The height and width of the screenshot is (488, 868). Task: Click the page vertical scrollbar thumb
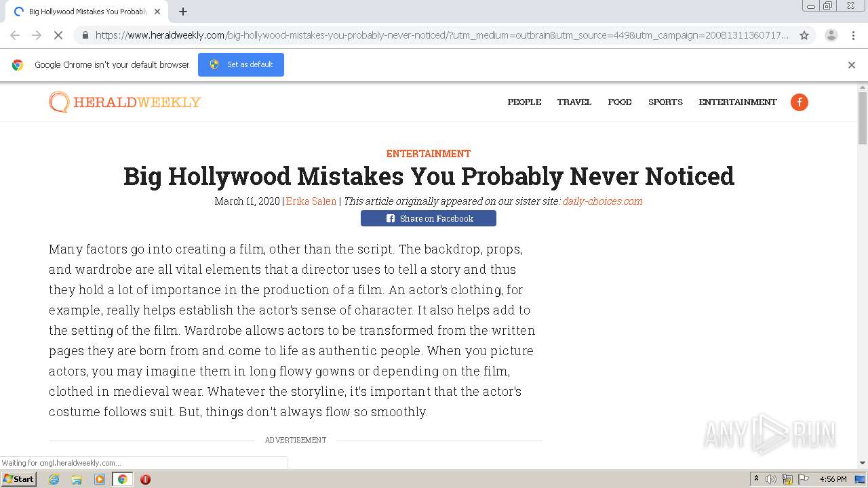[863, 117]
